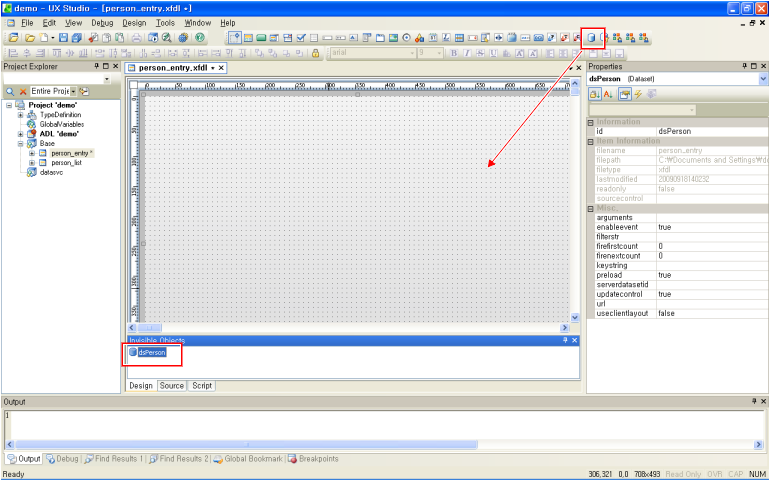Toggle the lock icon in alignment toolbar
Image resolution: width=770 pixels, height=481 pixels.
[604, 52]
